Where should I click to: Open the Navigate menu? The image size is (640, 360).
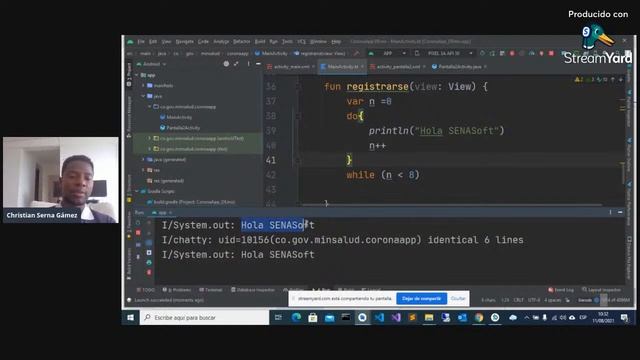click(184, 42)
